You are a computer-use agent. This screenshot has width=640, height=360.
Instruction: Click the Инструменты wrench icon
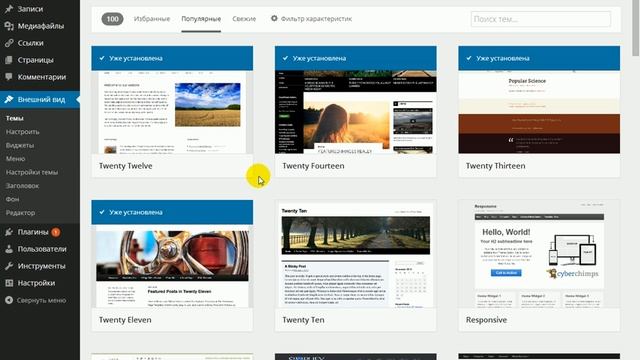(x=9, y=266)
